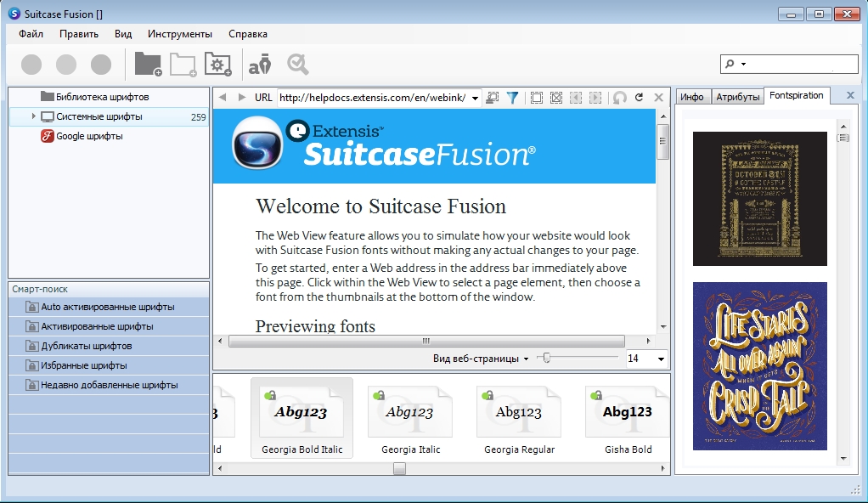The height and width of the screenshot is (503, 868).
Task: Open the search options dropdown arrow
Action: tap(743, 65)
